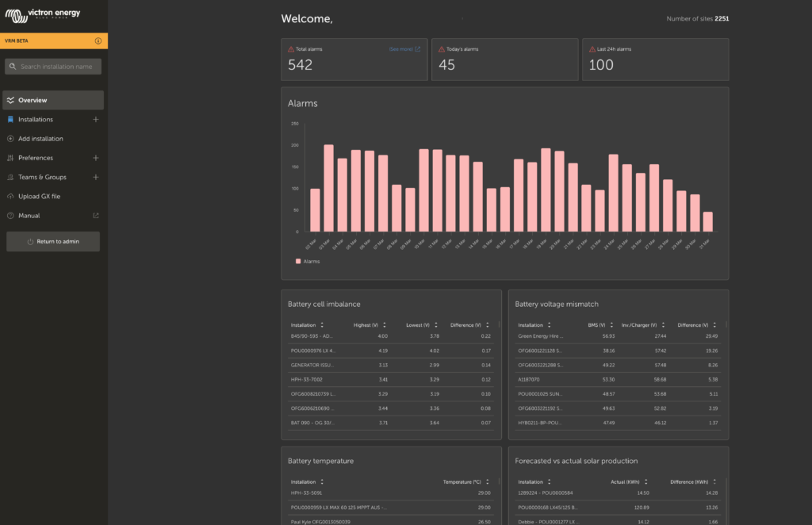The image size is (812, 525).
Task: Select the Overview menu item
Action: [x=53, y=100]
